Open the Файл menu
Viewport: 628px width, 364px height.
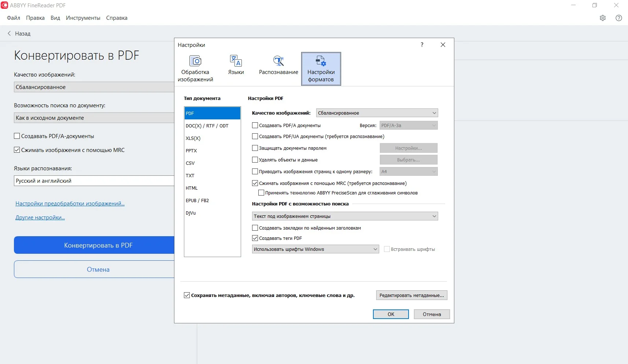[x=14, y=18]
